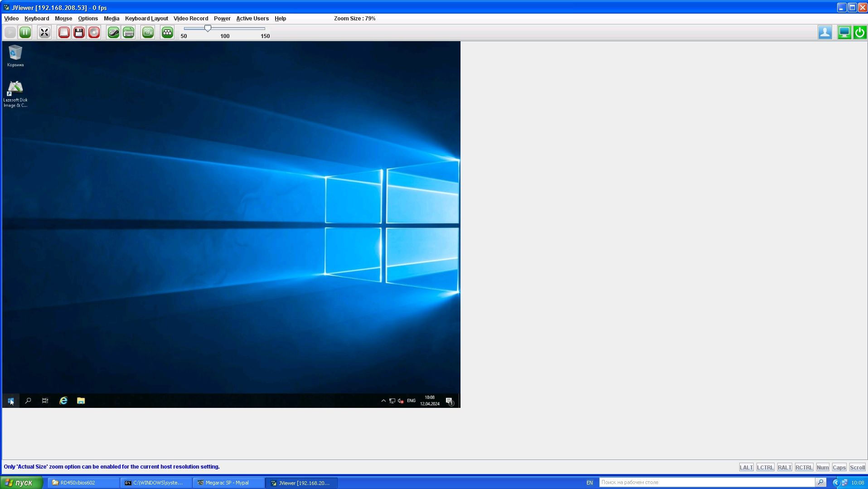Click the JViewer taskbar button
The image size is (868, 489).
point(301,483)
